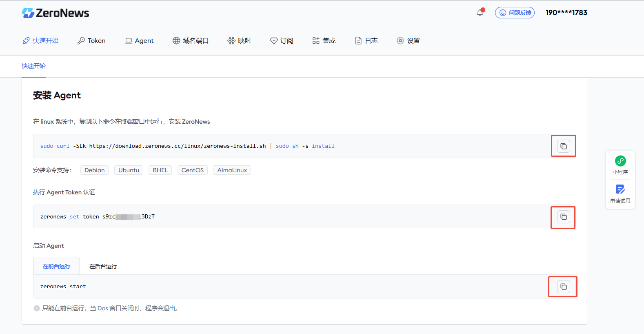The height and width of the screenshot is (334, 644).
Task: Click the CentOS tag
Action: coord(192,170)
